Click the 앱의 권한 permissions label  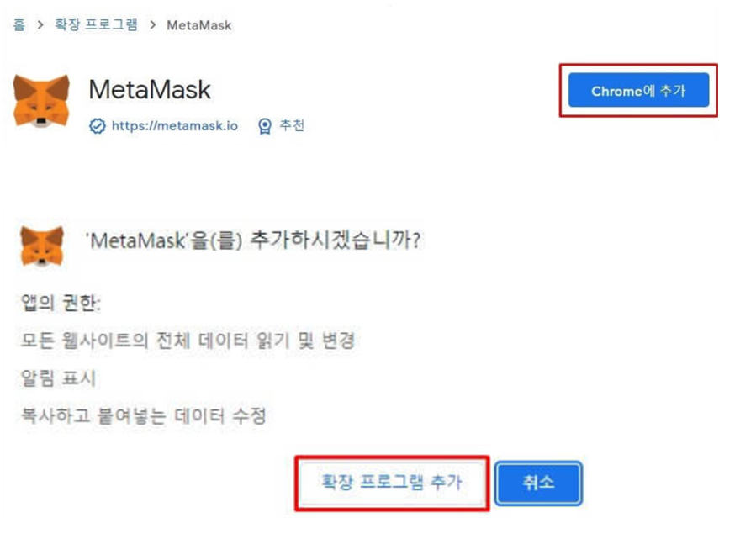(x=61, y=304)
